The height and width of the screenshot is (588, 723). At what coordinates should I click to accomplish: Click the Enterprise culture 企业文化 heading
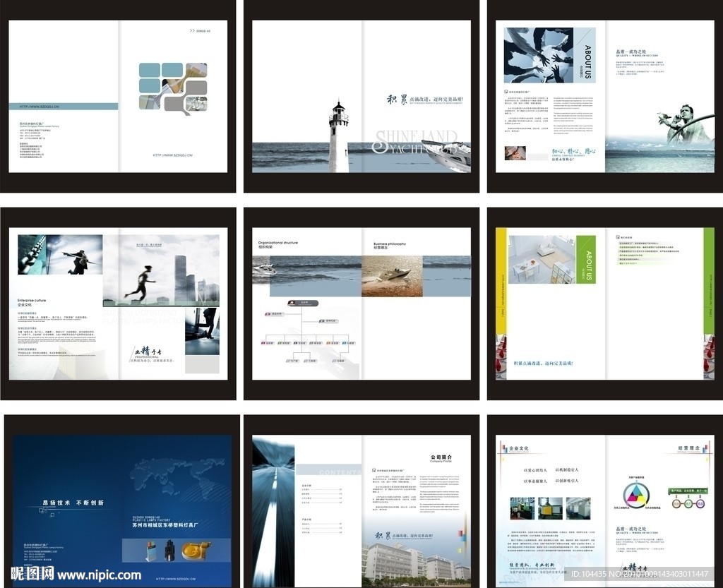pyautogui.click(x=32, y=302)
